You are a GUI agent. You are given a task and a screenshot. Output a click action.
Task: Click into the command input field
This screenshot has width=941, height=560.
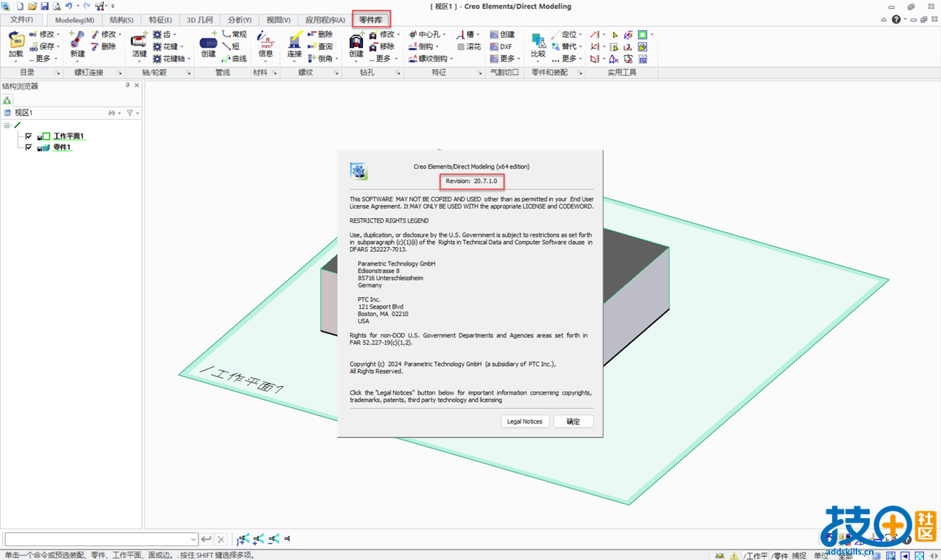tap(97, 539)
